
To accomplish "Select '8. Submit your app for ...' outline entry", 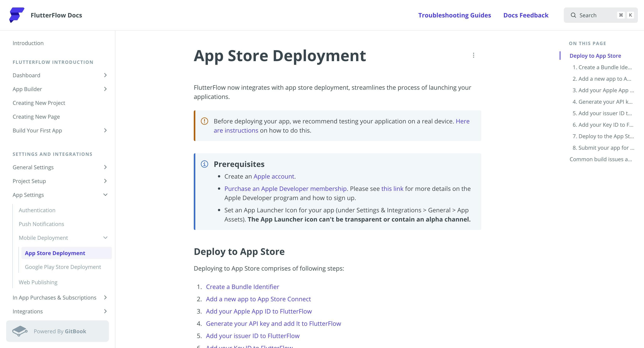I will [x=603, y=148].
